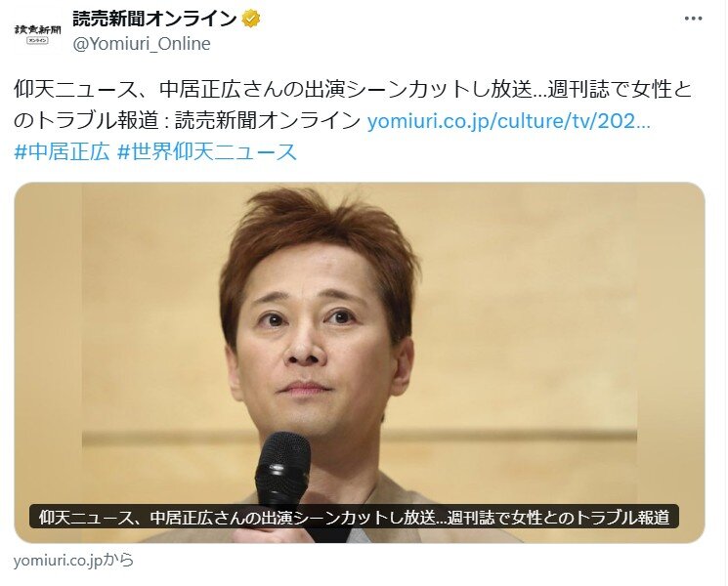Click the gold verified badge icon
Viewport: 728px width, 586px height.
[x=251, y=19]
